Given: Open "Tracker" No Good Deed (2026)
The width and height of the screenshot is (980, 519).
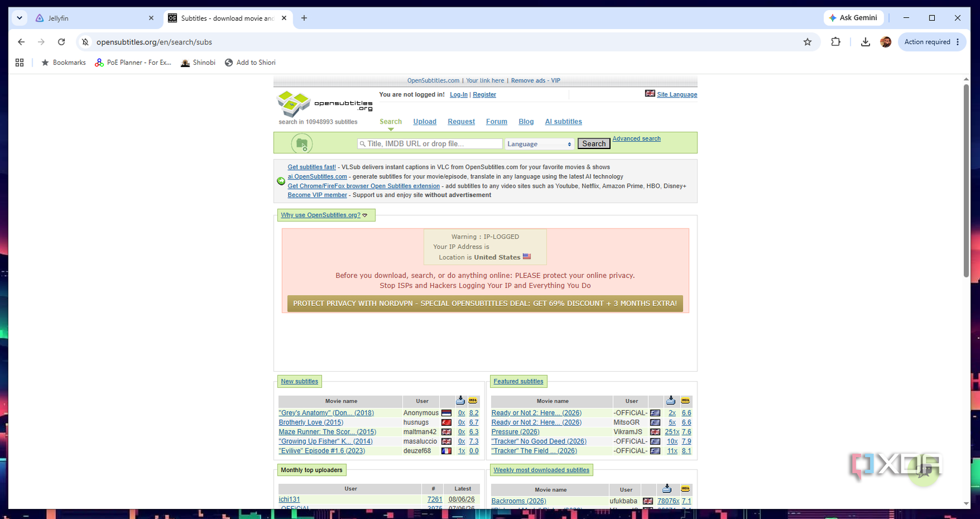Looking at the screenshot, I should (x=539, y=441).
